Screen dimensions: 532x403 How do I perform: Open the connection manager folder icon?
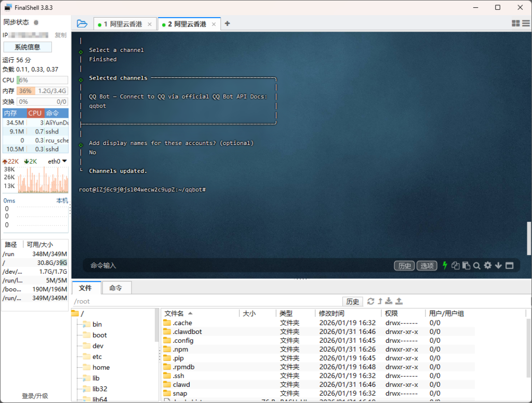(82, 23)
